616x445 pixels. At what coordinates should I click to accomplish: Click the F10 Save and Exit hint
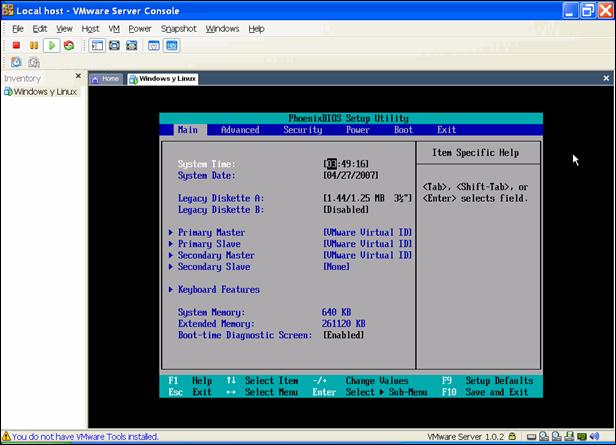(x=485, y=392)
